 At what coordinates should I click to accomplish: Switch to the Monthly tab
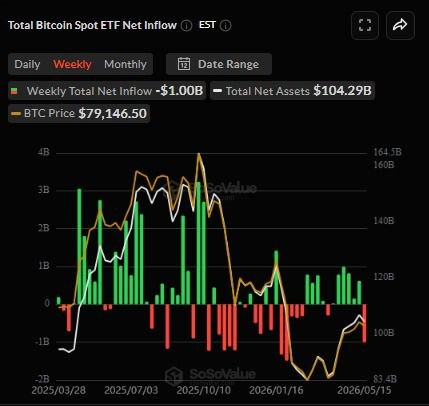[125, 64]
